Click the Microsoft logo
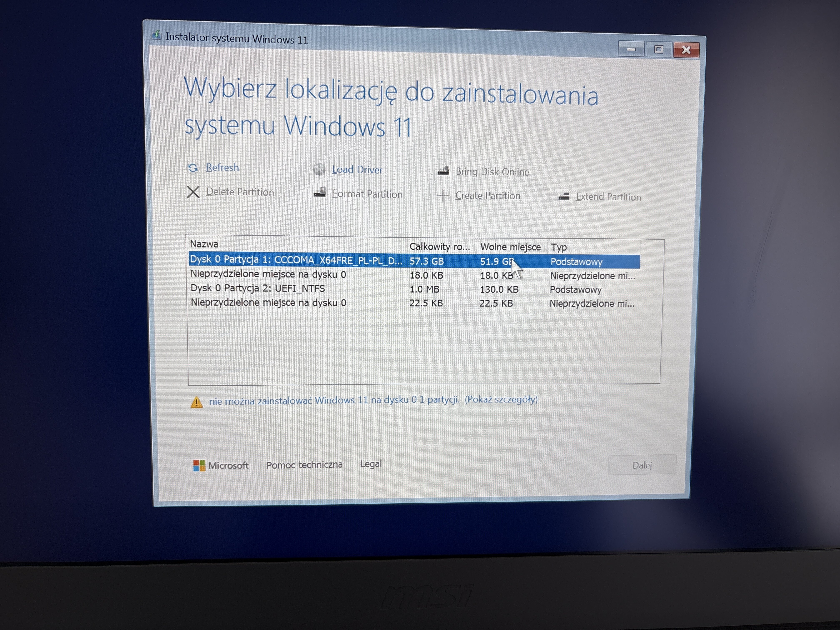Viewport: 840px width, 630px height. tap(221, 465)
